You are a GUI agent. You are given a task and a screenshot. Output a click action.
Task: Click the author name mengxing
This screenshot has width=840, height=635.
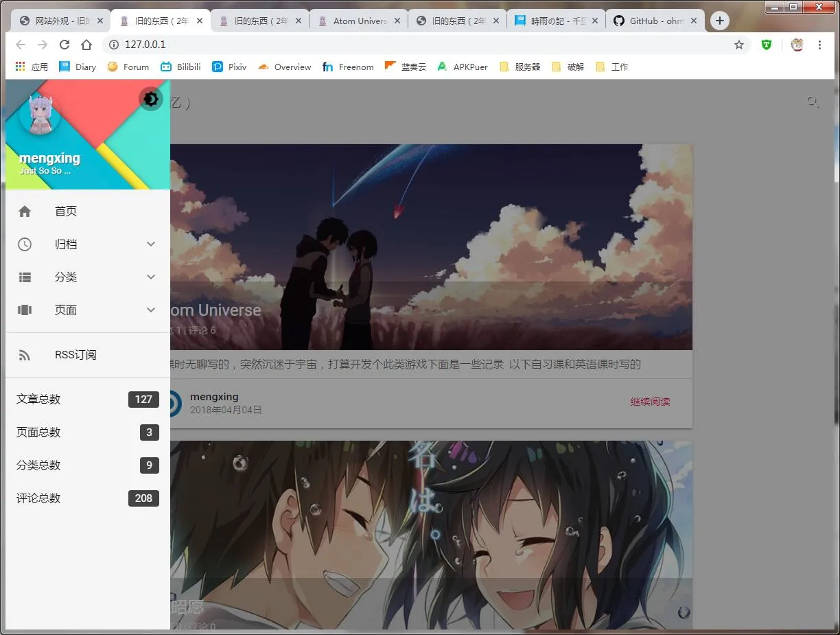214,396
